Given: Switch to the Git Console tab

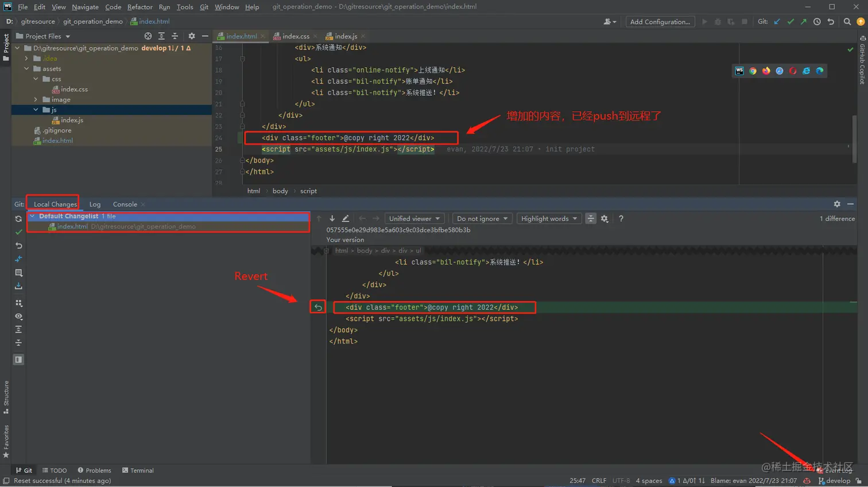Looking at the screenshot, I should pos(125,204).
